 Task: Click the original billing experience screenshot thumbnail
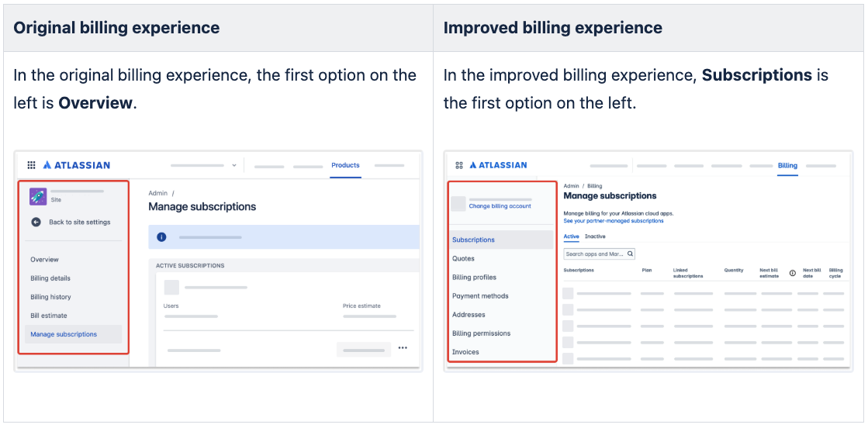[218, 261]
